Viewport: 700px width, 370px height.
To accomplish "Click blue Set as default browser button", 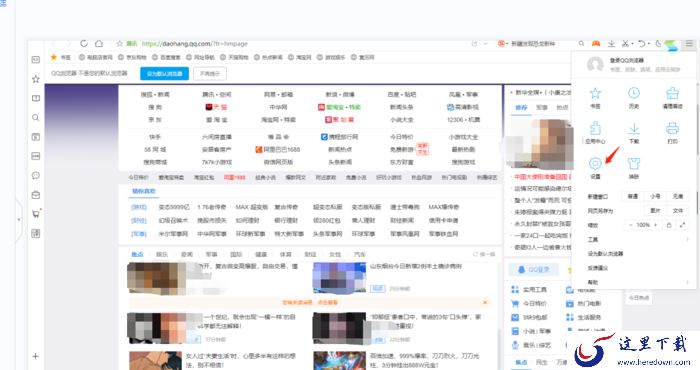I will coord(164,74).
